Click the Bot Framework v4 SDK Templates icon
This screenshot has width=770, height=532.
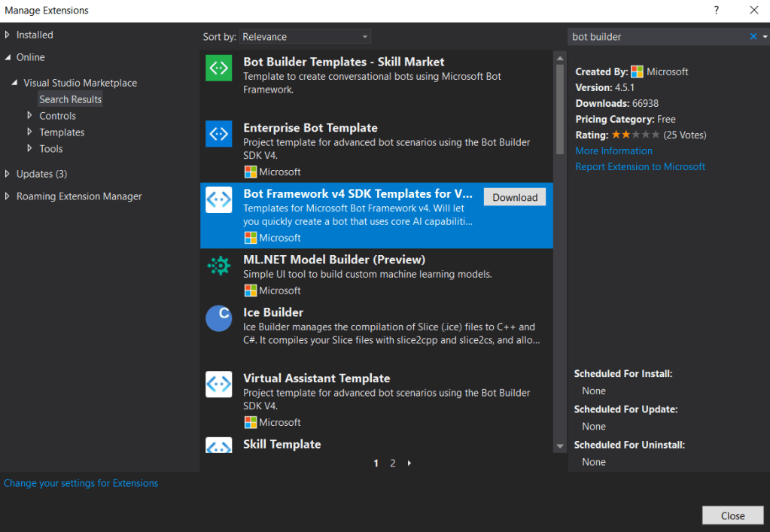[218, 199]
